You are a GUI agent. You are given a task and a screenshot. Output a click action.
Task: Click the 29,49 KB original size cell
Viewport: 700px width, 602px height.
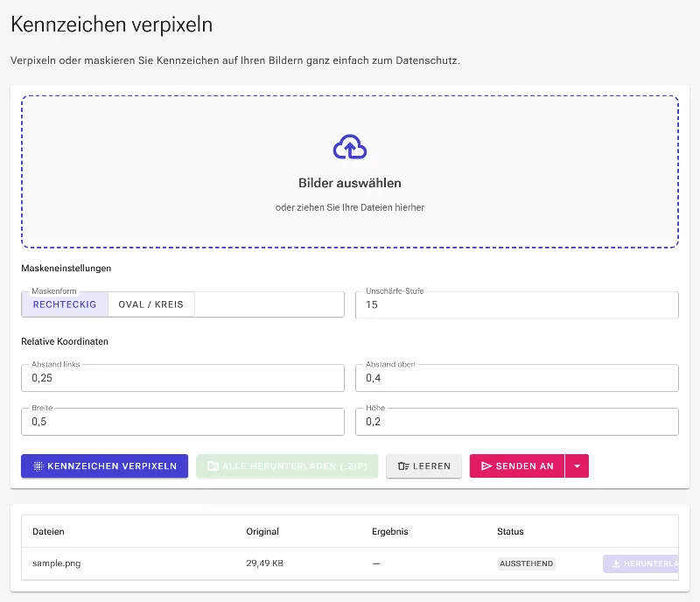point(265,563)
